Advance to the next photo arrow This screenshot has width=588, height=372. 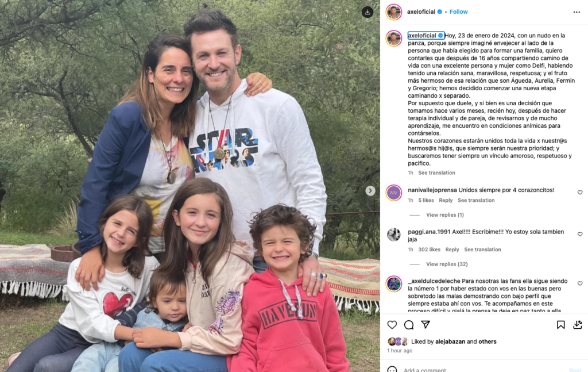point(370,191)
